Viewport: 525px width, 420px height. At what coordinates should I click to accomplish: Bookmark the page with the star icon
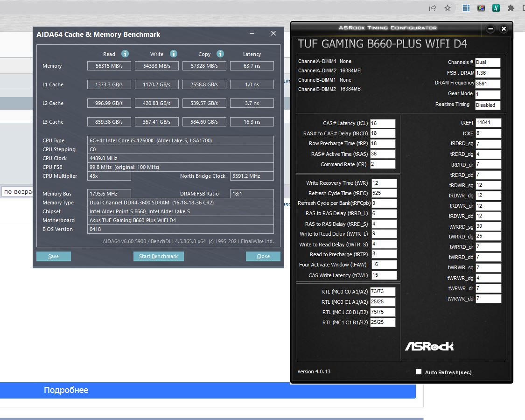[x=448, y=8]
